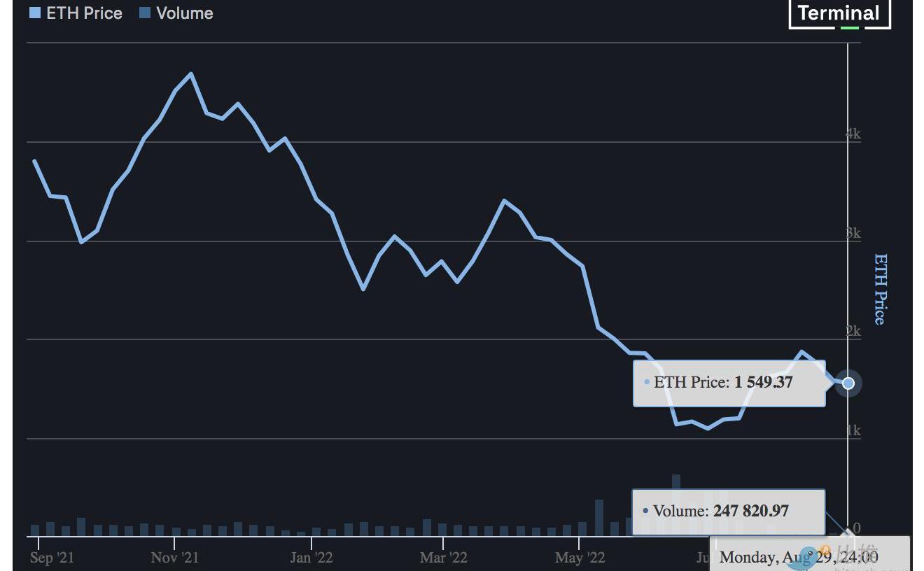Click the 4k y-axis tick label
Screen dimensions: 924x571
click(853, 134)
